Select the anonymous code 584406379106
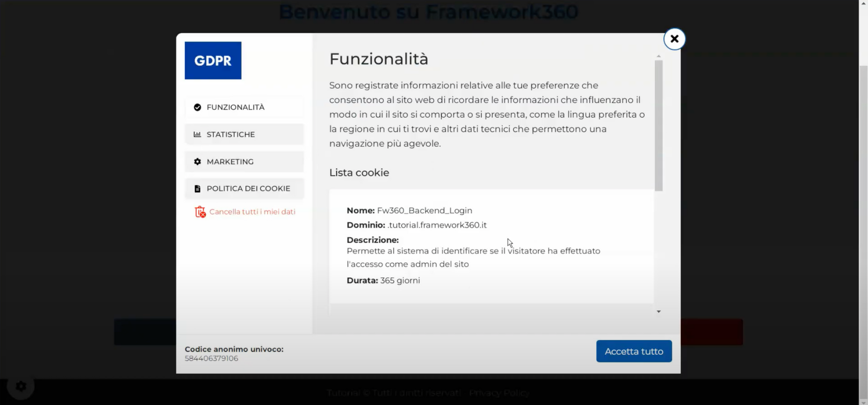This screenshot has width=868, height=405. [x=211, y=358]
